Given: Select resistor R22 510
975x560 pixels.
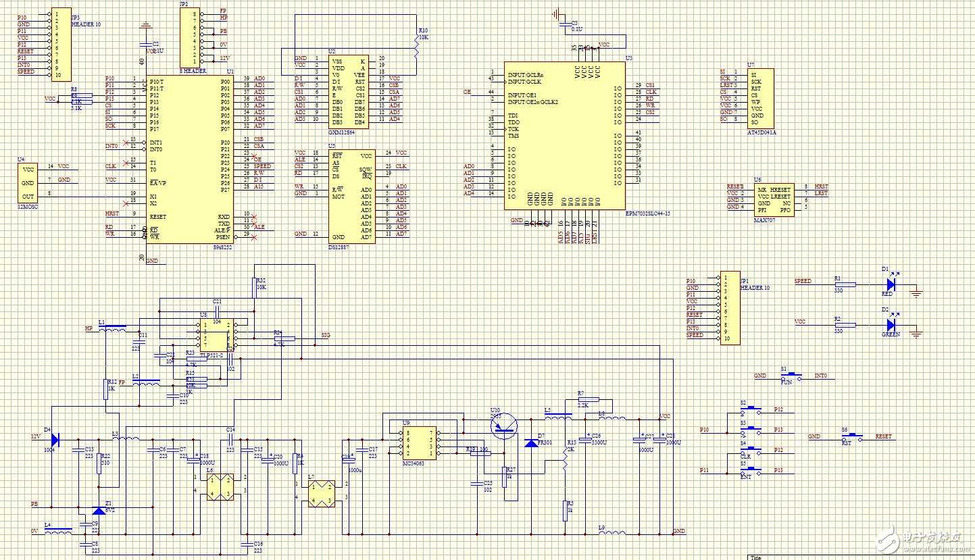Looking at the screenshot, I should (99, 463).
